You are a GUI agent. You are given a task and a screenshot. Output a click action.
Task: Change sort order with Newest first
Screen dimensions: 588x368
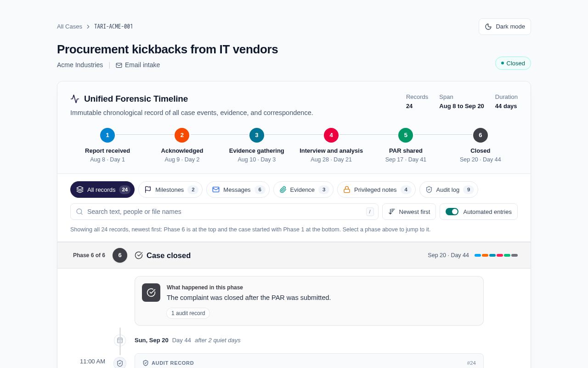409,212
